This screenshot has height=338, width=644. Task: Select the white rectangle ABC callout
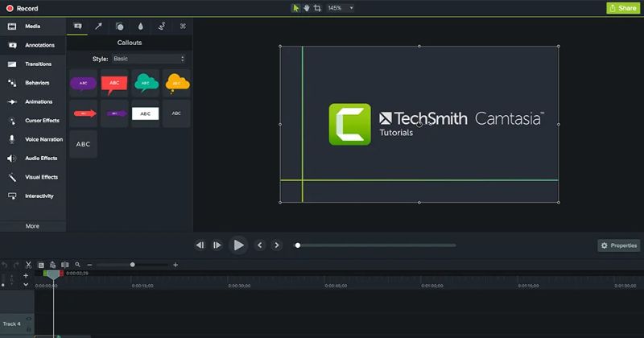pyautogui.click(x=146, y=113)
